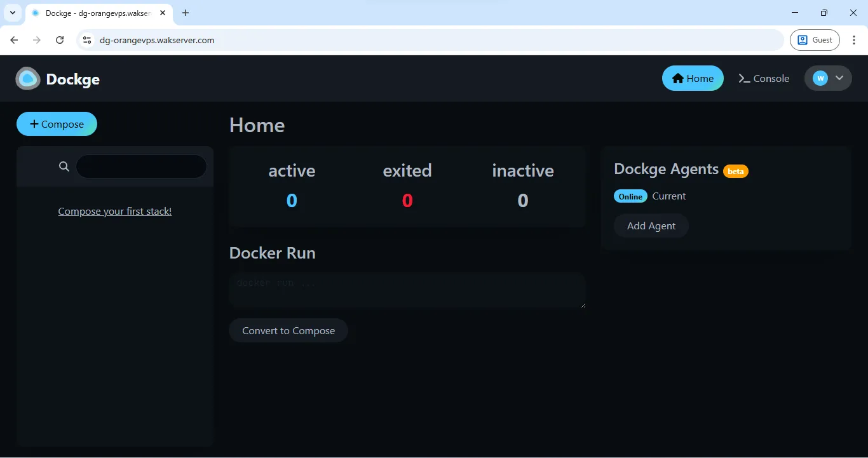Open the Console terminal icon
868x458 pixels.
744,78
